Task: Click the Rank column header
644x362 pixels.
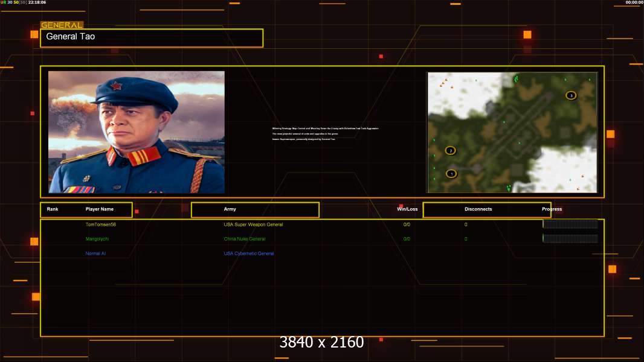Action: (53, 209)
